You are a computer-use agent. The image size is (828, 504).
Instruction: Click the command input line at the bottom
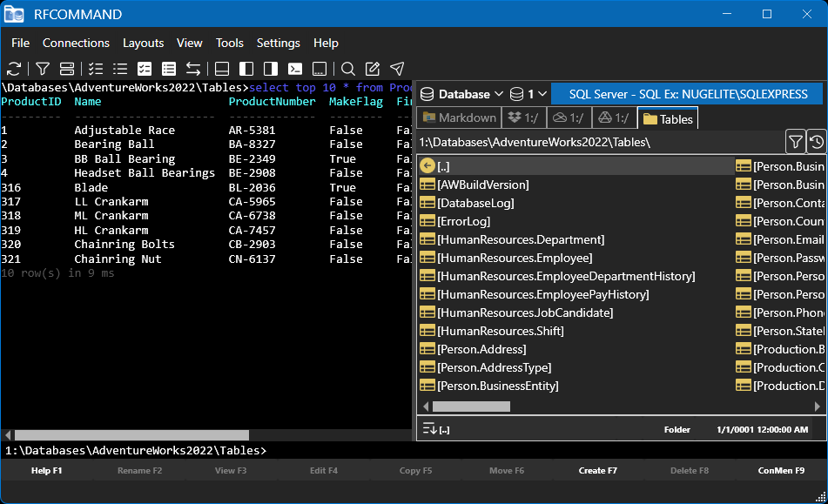click(x=414, y=451)
